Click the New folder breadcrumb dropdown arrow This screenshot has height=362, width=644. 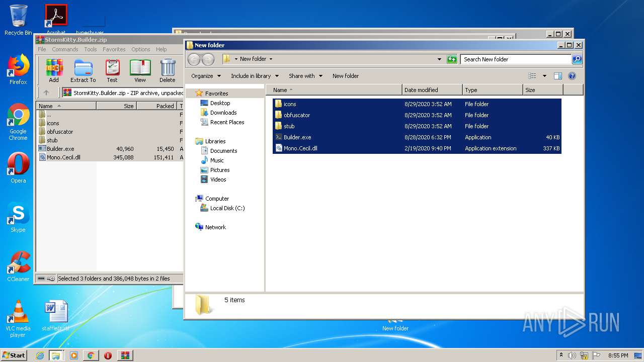271,59
